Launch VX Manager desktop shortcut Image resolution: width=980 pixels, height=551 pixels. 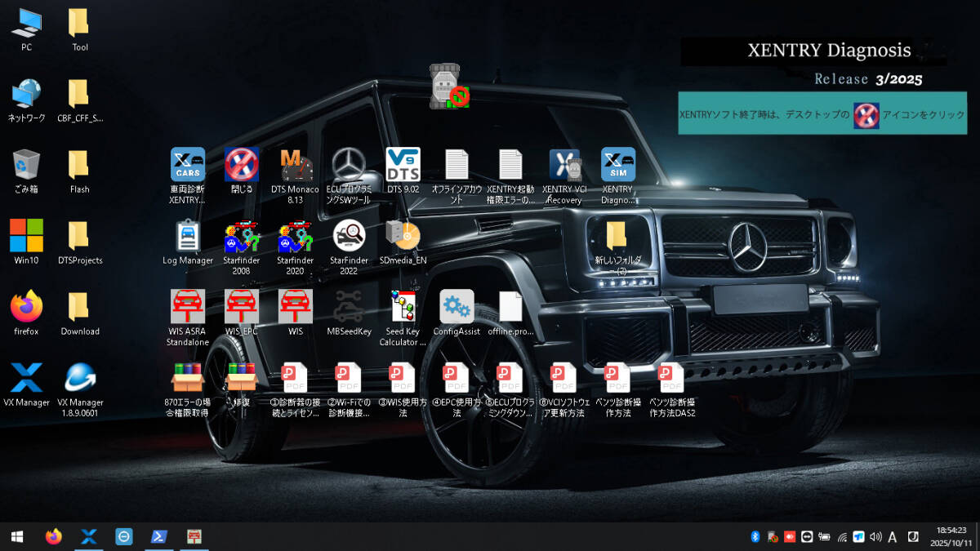point(26,384)
